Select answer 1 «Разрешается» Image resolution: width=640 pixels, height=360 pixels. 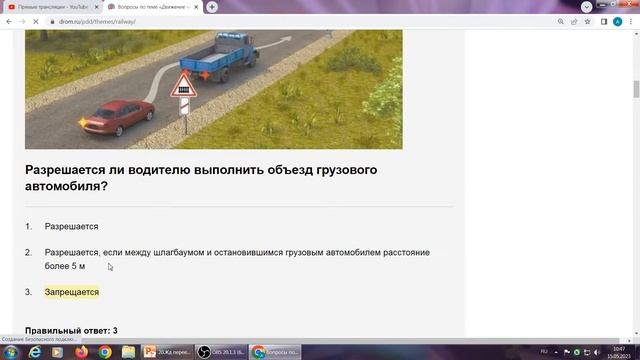71,227
